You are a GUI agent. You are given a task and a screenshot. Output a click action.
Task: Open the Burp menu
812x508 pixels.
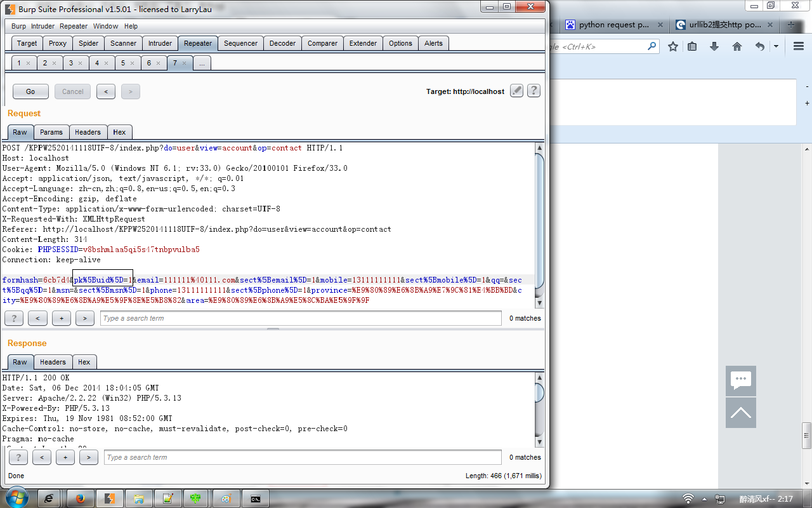coord(19,26)
